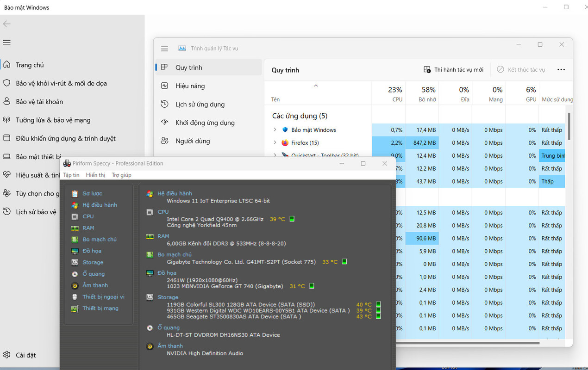The image size is (588, 370).
Task: Open Người dùng tab in Task Manager
Action: [x=209, y=141]
